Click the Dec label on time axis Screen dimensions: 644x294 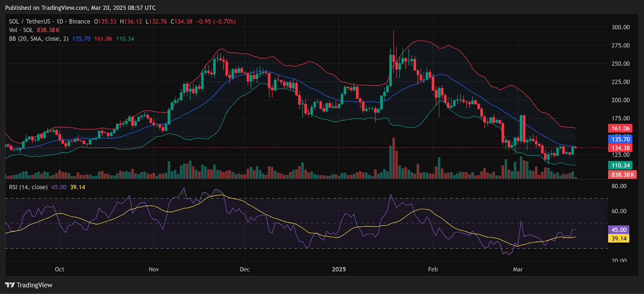[x=245, y=269]
